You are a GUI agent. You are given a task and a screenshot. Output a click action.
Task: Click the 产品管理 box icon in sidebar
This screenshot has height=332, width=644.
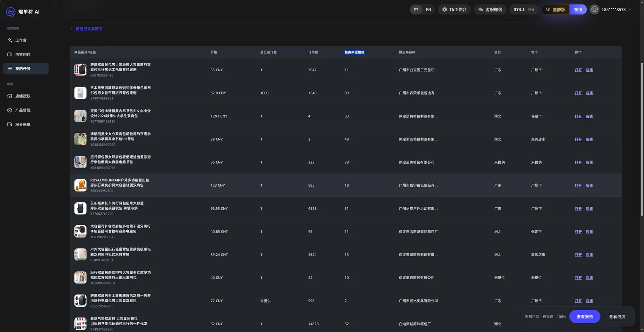(10, 110)
